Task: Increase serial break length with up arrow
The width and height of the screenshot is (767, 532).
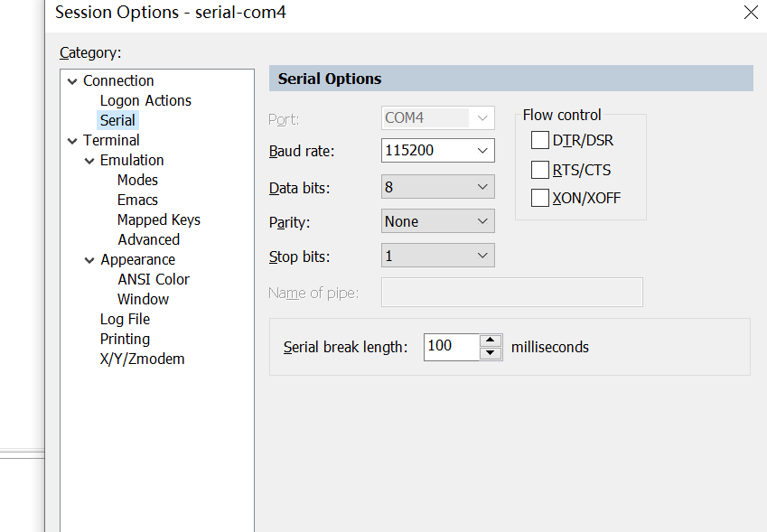Action: coord(491,341)
